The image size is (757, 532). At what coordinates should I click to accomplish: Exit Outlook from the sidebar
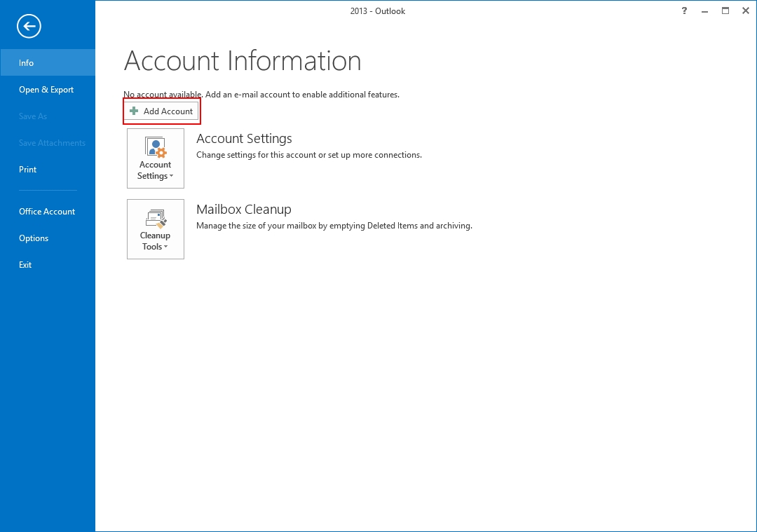[x=25, y=264]
